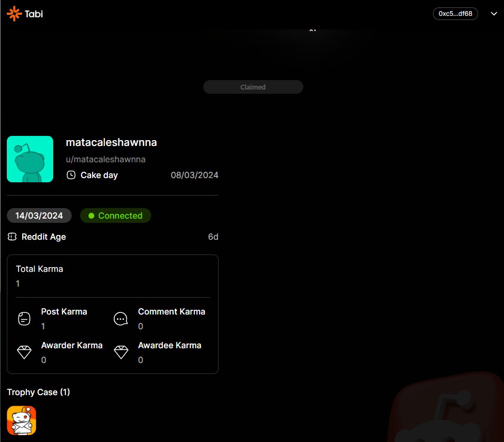Open the matacaleshawnna Reddit avatar
The height and width of the screenshot is (442, 504).
click(30, 159)
